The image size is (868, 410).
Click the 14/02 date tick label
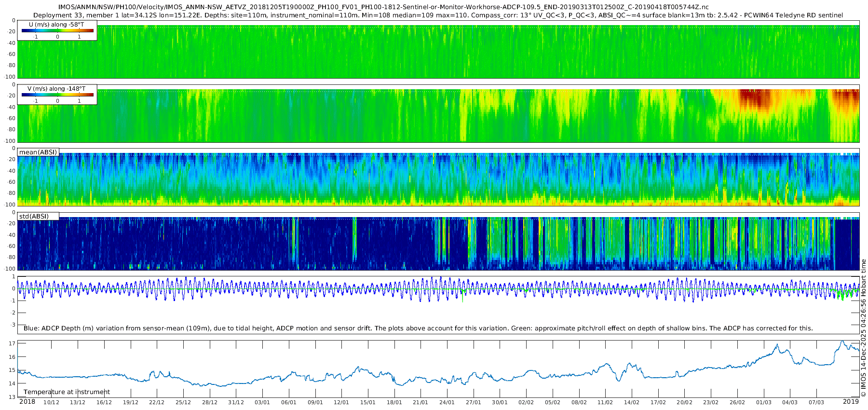(632, 402)
